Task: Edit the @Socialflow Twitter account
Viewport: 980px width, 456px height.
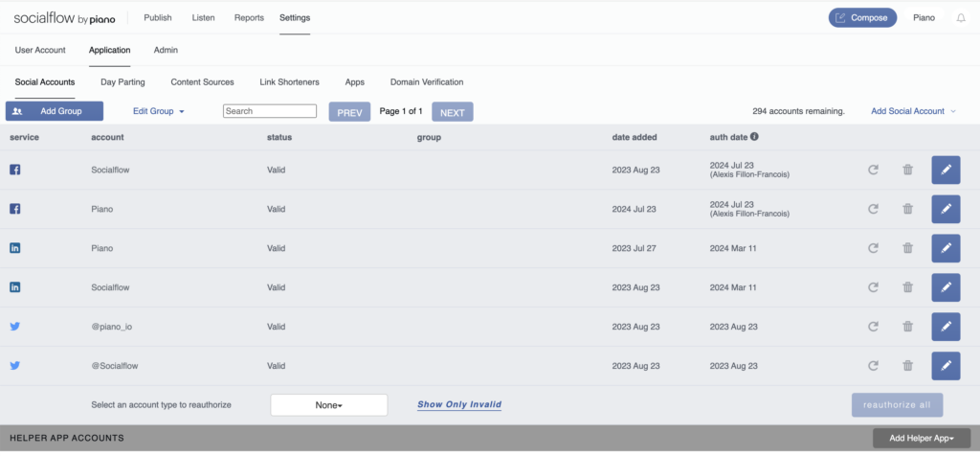Action: click(946, 366)
